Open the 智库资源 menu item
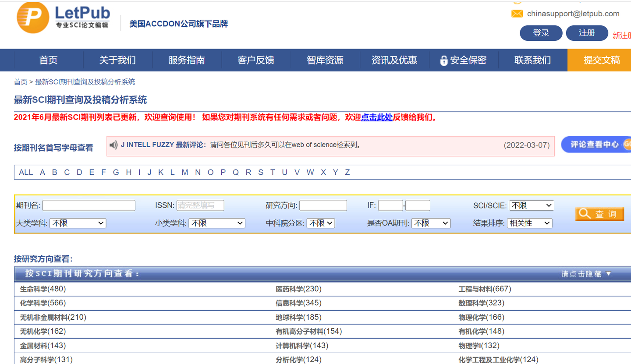The height and width of the screenshot is (364, 631). pos(325,60)
